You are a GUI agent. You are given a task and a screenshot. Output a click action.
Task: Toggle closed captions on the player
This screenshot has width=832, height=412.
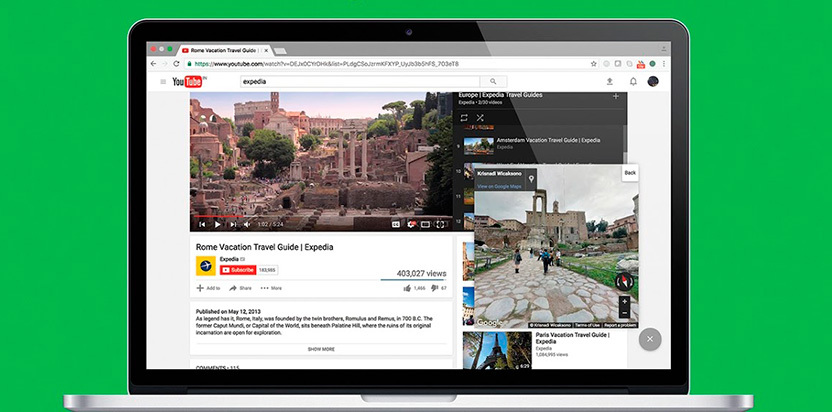click(395, 225)
